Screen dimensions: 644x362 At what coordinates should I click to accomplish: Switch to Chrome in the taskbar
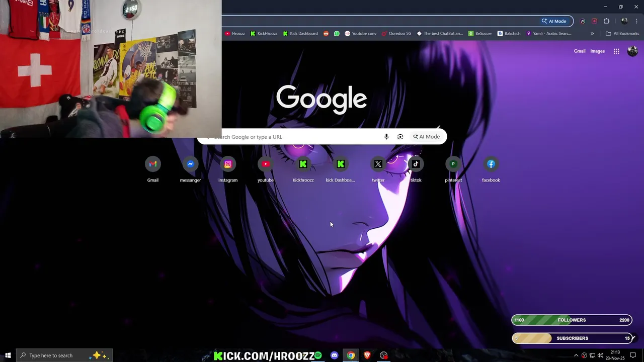(351, 355)
